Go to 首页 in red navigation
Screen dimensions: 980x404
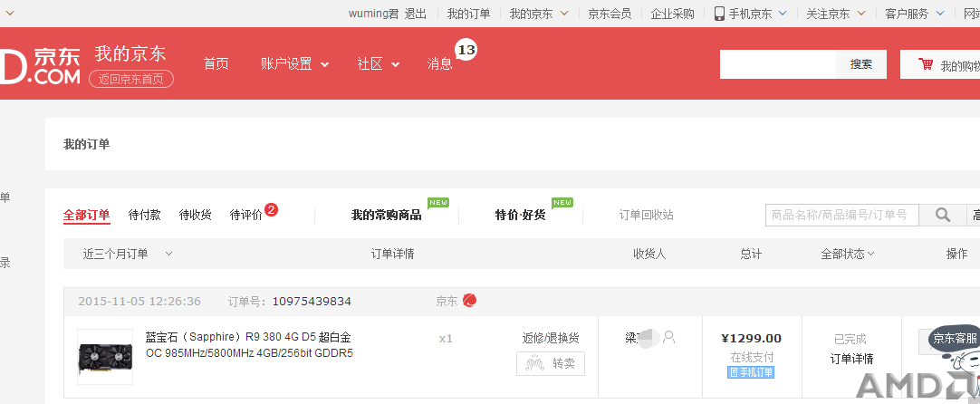tap(216, 63)
